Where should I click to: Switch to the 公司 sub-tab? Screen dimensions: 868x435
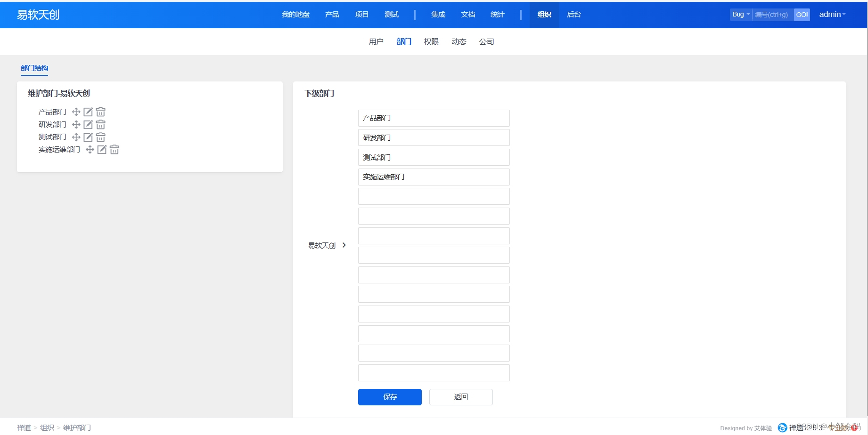tap(486, 42)
